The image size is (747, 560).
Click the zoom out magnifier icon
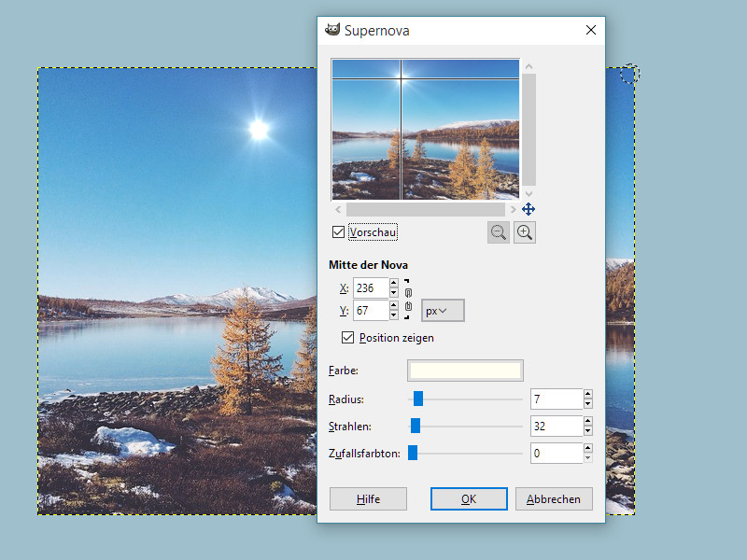pyautogui.click(x=499, y=233)
